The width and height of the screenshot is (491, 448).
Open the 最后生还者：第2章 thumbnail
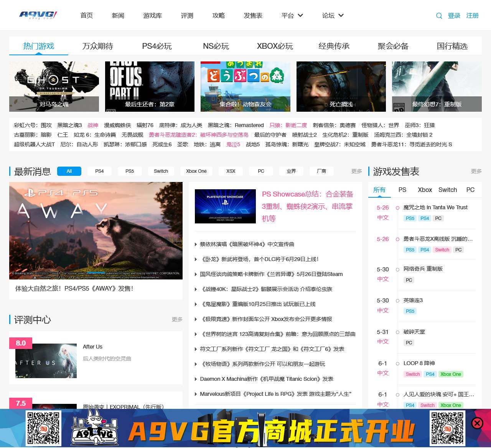[x=150, y=86]
